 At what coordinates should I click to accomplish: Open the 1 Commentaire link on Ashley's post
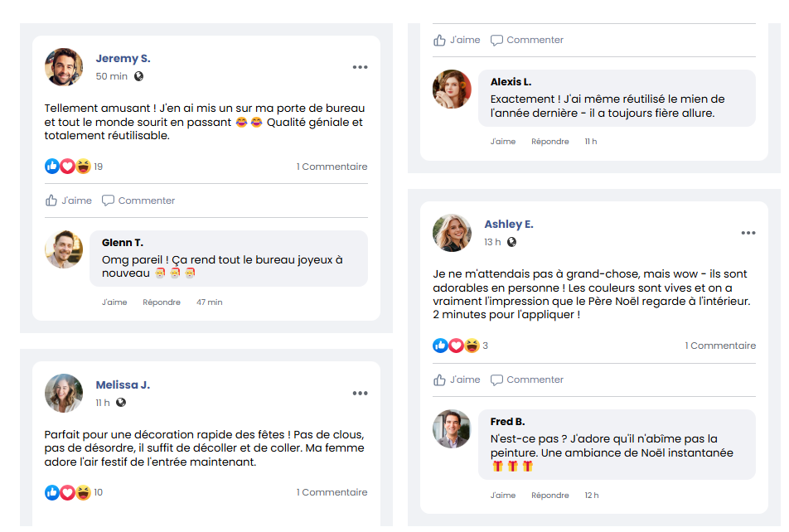click(x=720, y=346)
